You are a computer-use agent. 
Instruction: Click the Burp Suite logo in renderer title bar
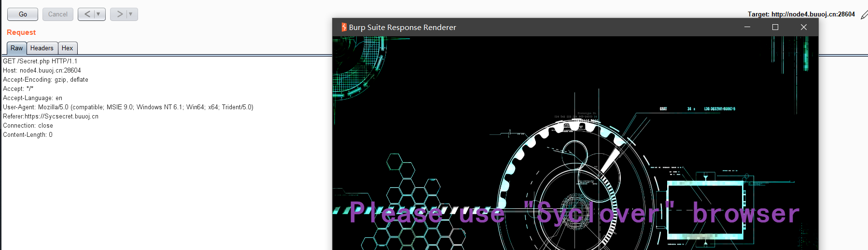[x=344, y=27]
